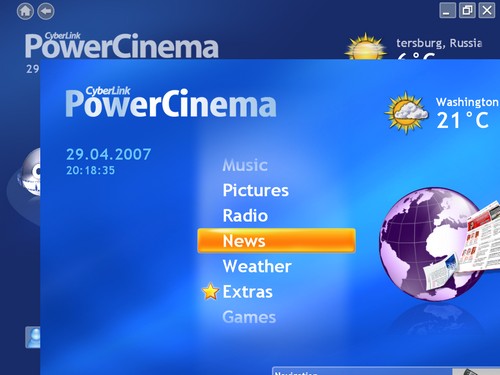Close the PowerCinema window

487,11
